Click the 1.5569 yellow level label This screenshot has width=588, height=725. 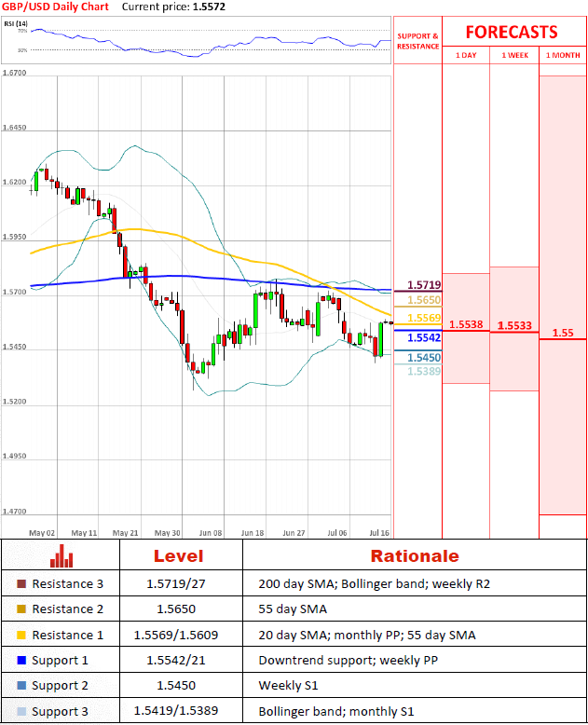[424, 318]
